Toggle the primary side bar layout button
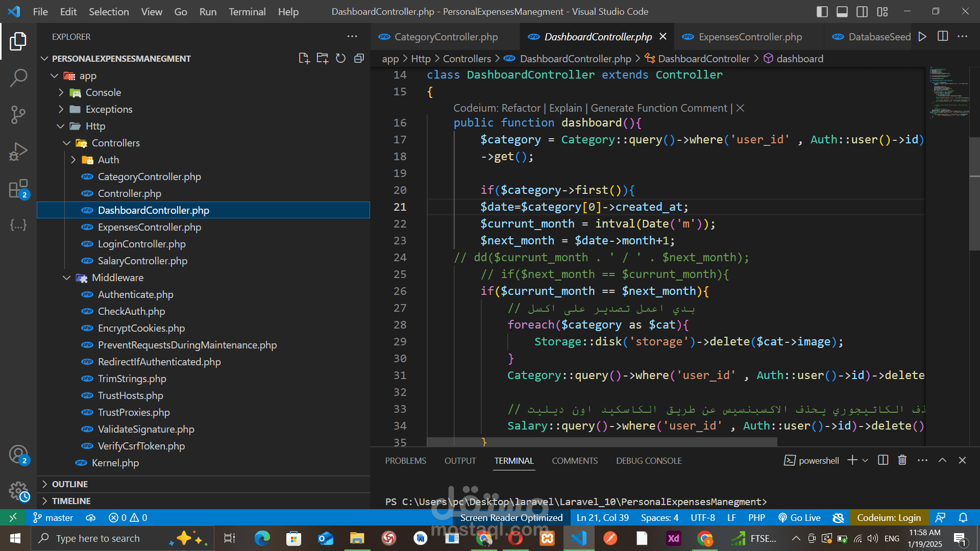980x551 pixels. click(x=822, y=11)
